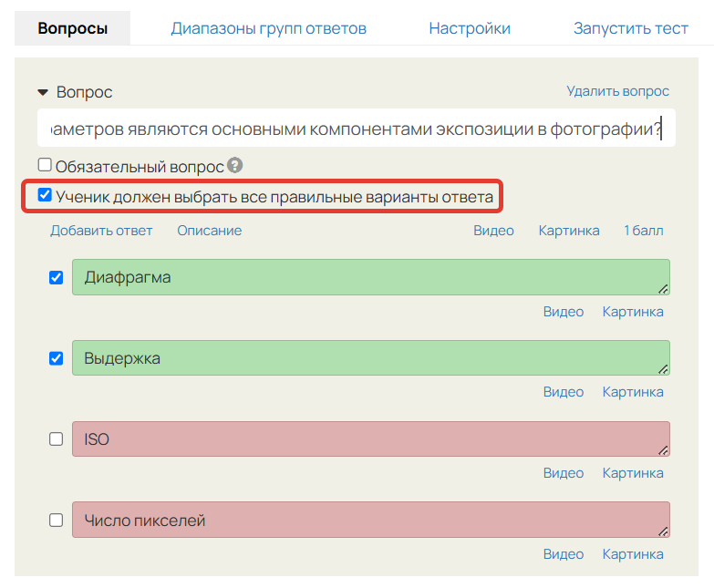The image size is (714, 588).
Task: Click resize handle of Диафрагма field
Action: pyautogui.click(x=663, y=289)
